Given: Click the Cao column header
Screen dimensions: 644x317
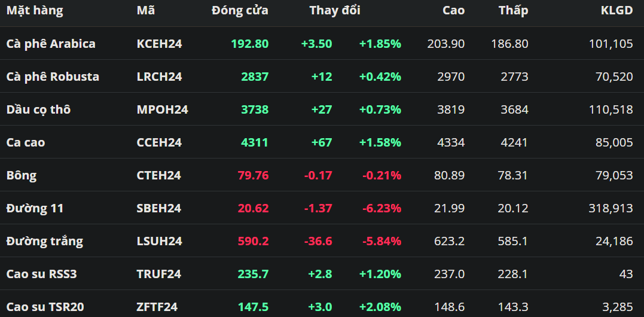Looking at the screenshot, I should 453,10.
